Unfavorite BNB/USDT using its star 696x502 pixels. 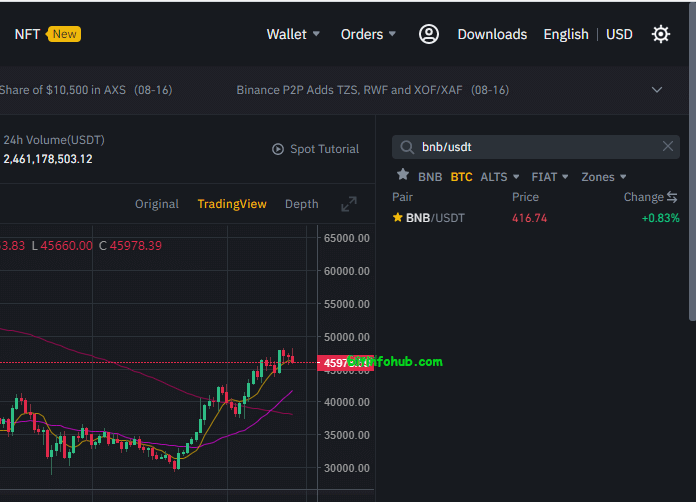coord(398,217)
